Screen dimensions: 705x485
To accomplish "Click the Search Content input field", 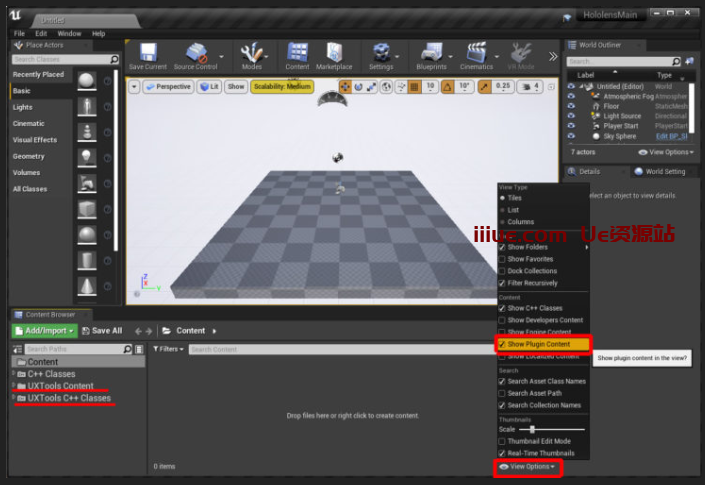I will (x=340, y=349).
